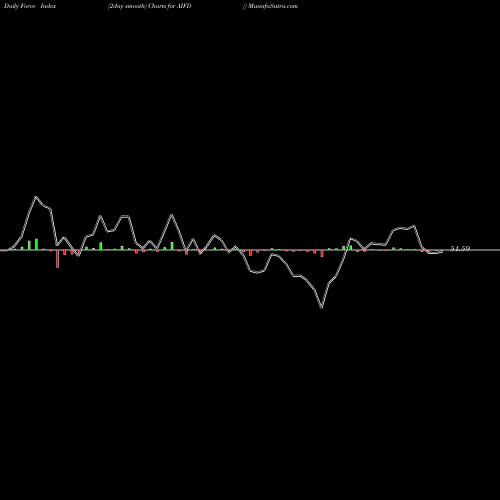Viewport: 500px width, 500px height.
Task: Click the plateau just before the 51.59 label
Action: [404, 228]
